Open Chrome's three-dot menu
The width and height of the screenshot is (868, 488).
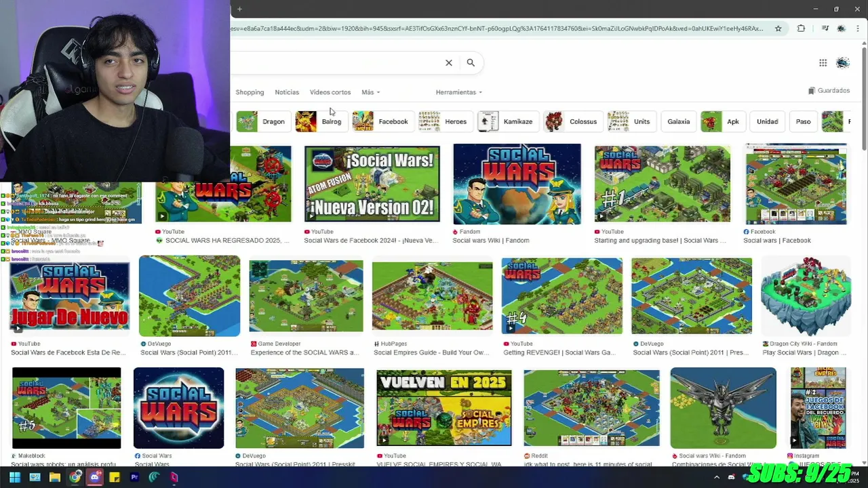point(859,28)
